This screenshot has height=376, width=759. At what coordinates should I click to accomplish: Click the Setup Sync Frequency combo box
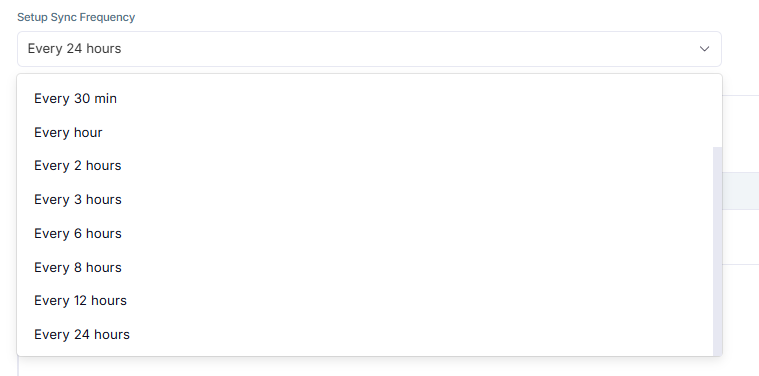pos(369,49)
